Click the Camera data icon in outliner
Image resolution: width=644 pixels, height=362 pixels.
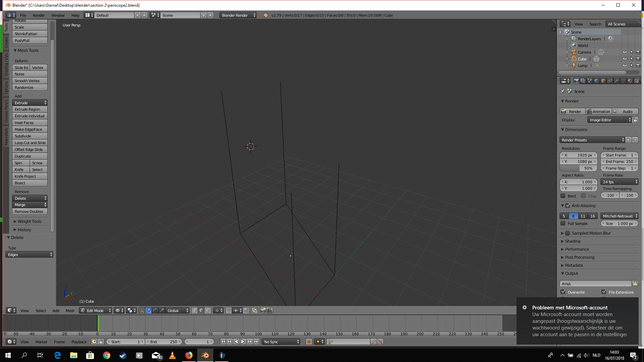(x=601, y=52)
